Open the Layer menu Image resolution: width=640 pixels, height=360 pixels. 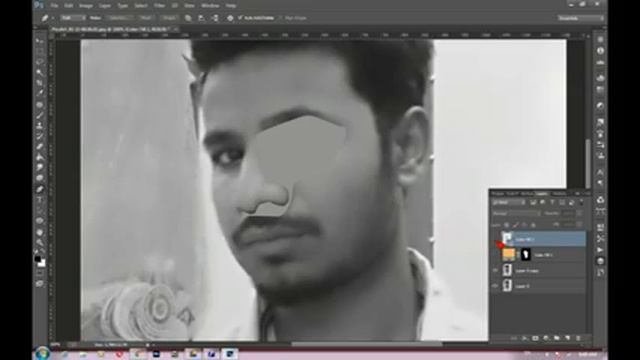105,6
